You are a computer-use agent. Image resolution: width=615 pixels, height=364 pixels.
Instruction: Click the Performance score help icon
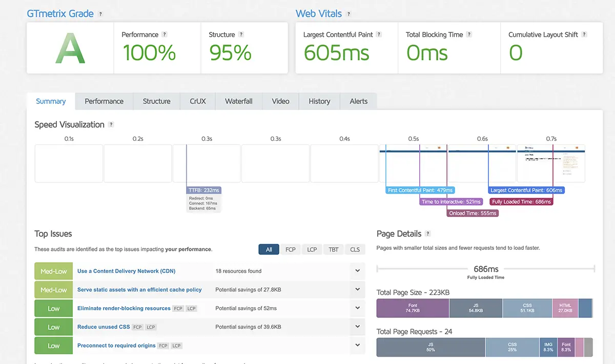pos(165,35)
